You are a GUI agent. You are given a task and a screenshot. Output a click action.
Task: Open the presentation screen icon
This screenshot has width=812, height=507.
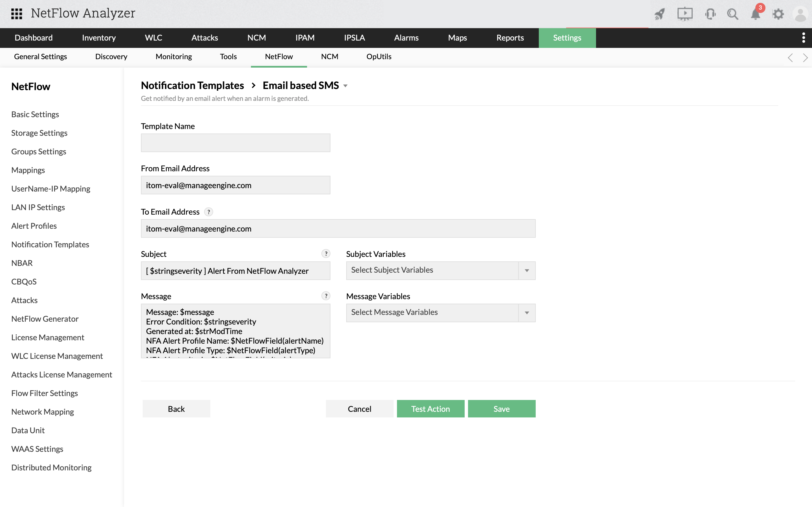685,14
